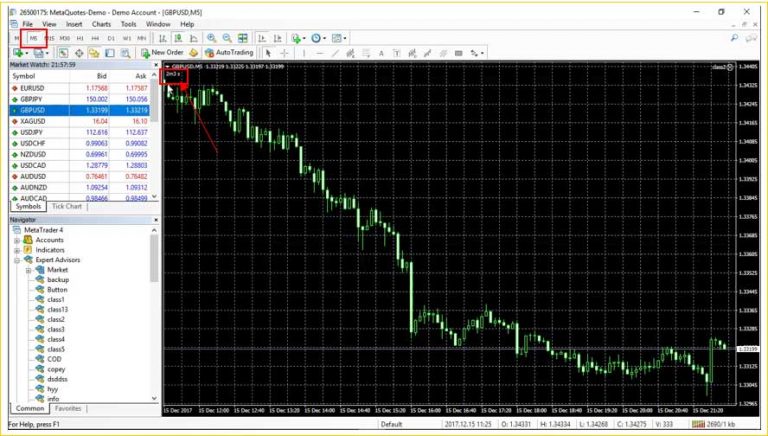Close the Market Watch panel
This screenshot has width=768, height=436.
tap(156, 65)
